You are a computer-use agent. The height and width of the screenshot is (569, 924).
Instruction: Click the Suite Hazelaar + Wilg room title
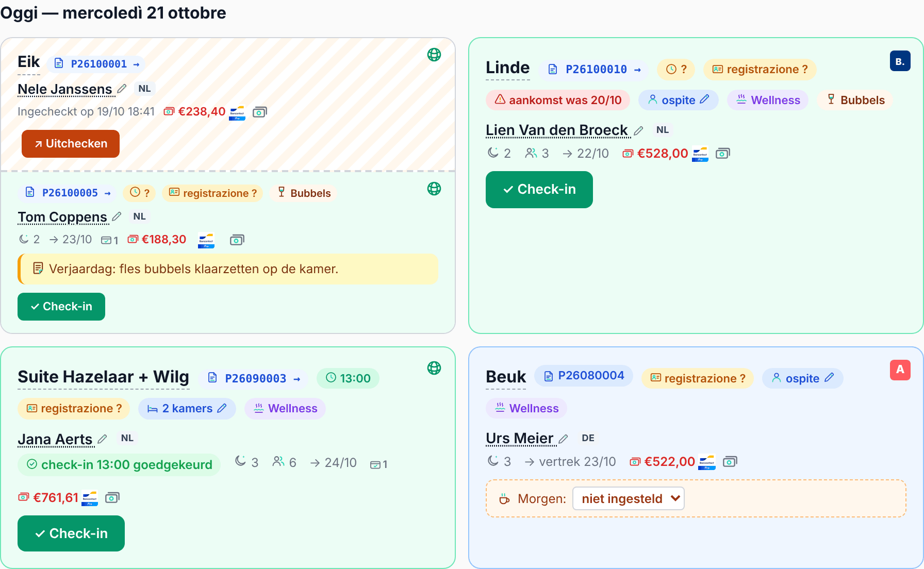point(103,377)
